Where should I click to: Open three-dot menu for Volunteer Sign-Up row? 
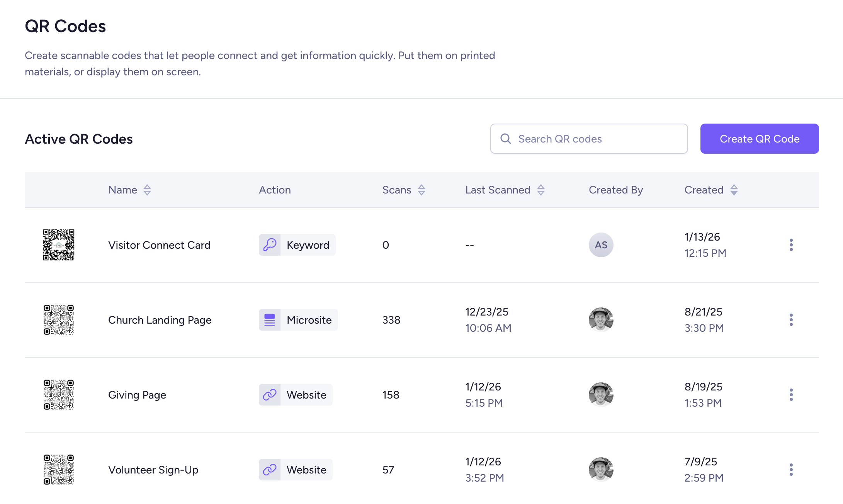point(791,470)
